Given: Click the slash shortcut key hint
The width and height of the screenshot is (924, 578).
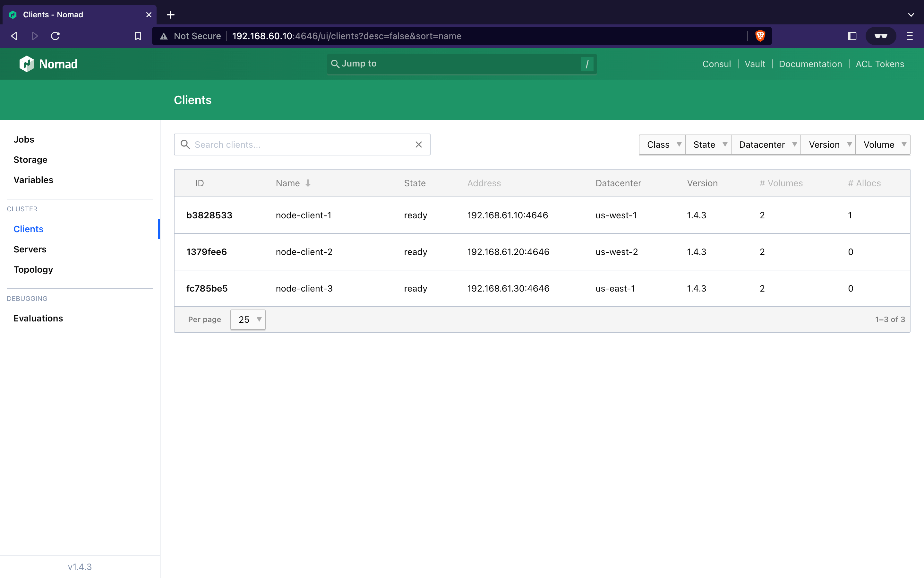Looking at the screenshot, I should (x=587, y=64).
